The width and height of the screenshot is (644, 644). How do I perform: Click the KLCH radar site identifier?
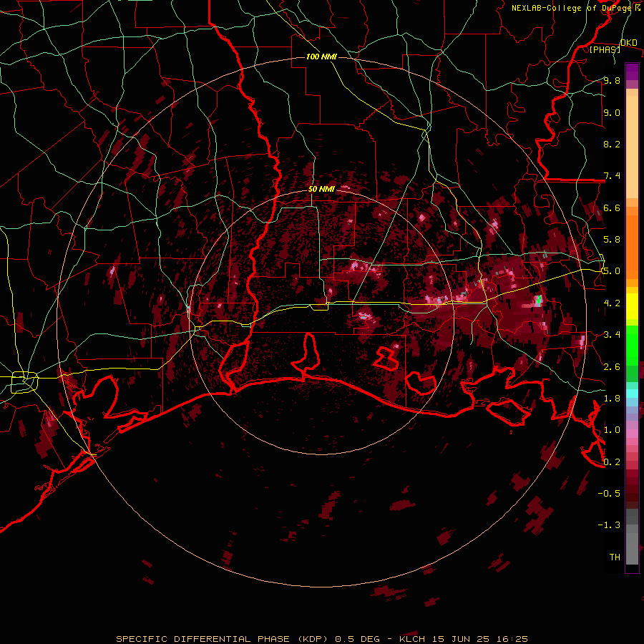413,639
